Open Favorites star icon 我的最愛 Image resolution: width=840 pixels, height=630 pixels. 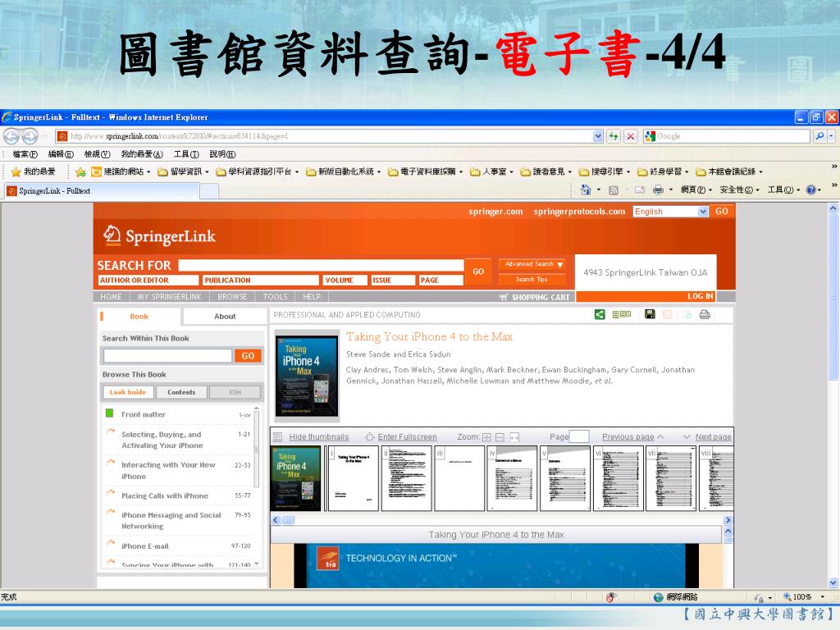(x=33, y=171)
